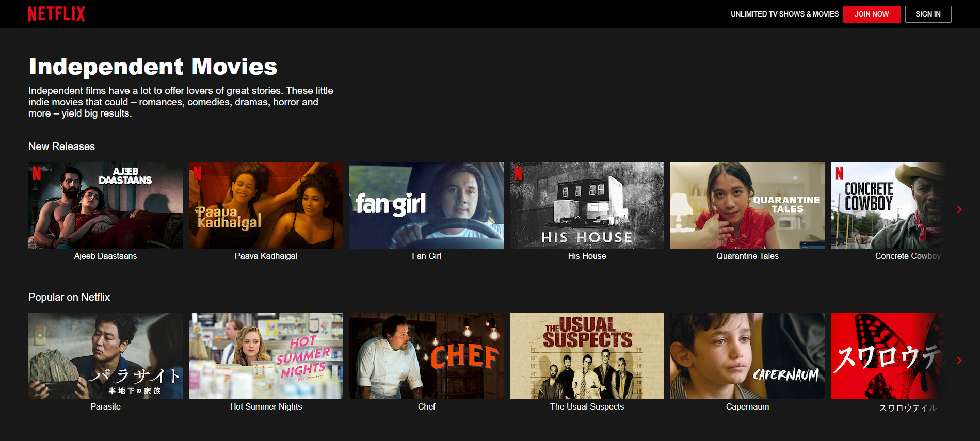980x441 pixels.
Task: Open the His House poster thumbnail
Action: tap(587, 205)
